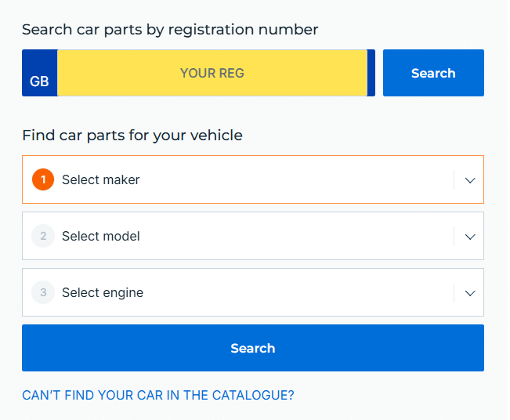
Task: Click the orange step 1 badge
Action: [43, 179]
